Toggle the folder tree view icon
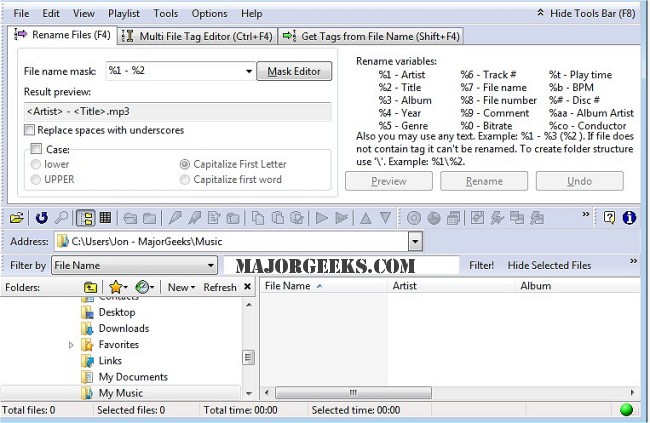Screen dimensions: 650x423 [86, 218]
